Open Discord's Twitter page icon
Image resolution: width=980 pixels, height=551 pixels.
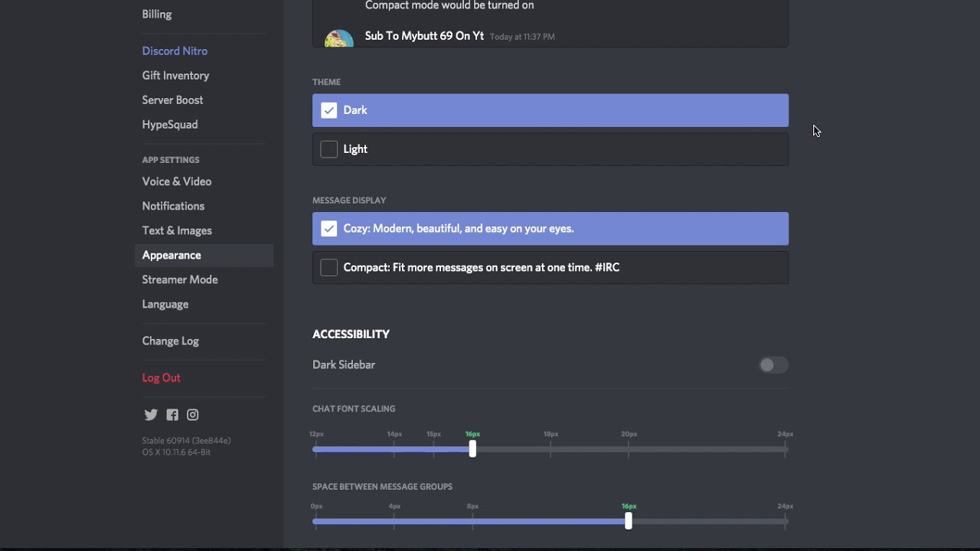point(151,415)
